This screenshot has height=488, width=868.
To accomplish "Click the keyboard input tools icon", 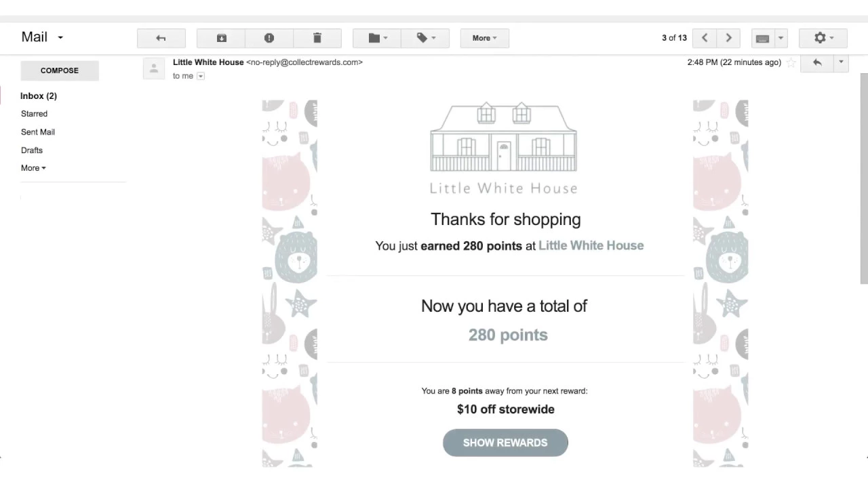I will coord(763,38).
